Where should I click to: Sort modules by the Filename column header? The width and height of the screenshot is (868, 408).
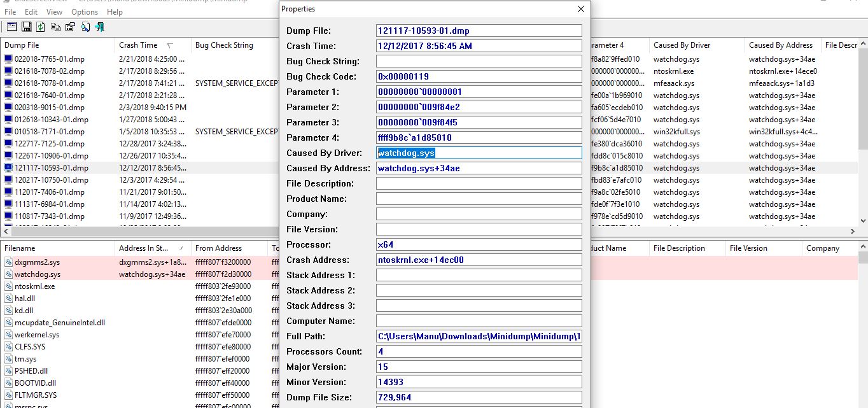click(57, 248)
